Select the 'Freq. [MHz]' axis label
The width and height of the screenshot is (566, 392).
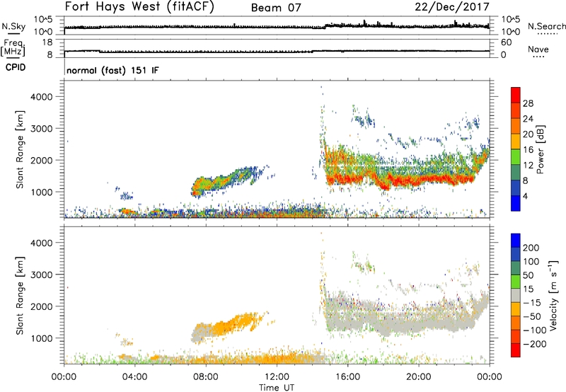[x=13, y=48]
